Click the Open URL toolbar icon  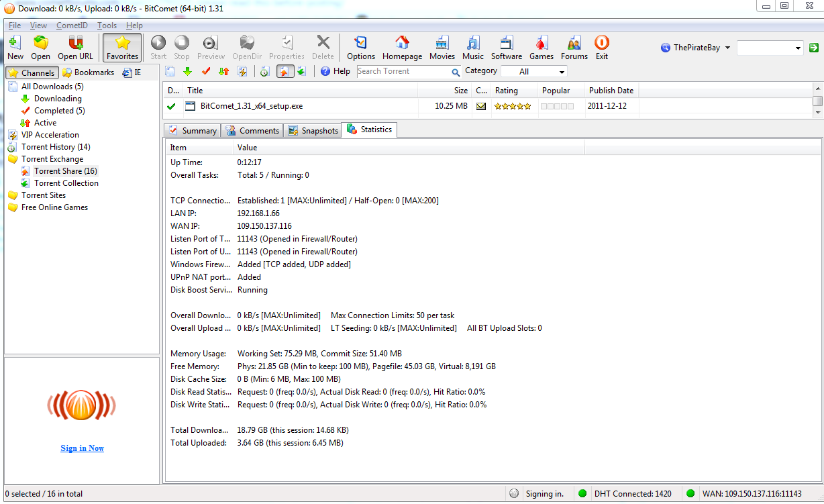click(76, 48)
